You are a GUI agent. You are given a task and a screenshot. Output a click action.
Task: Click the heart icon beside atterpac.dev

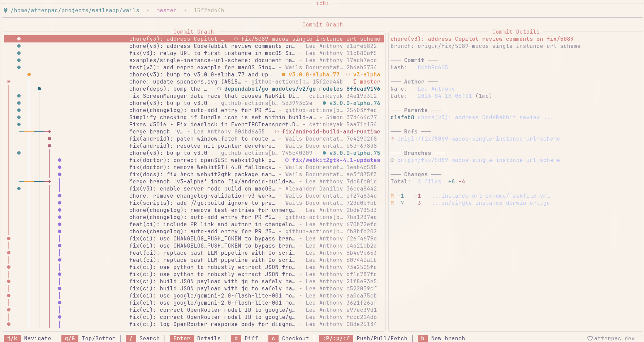[x=590, y=338]
